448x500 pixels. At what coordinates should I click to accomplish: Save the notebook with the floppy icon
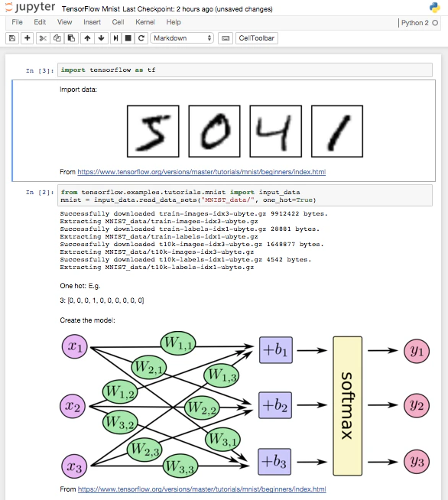click(x=12, y=38)
